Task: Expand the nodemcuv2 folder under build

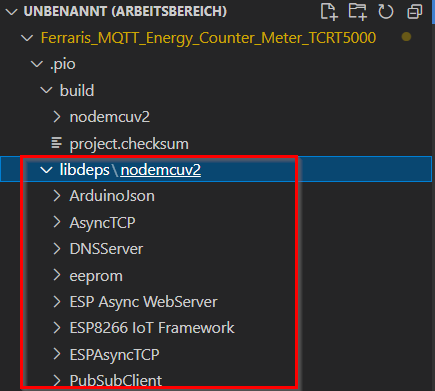Action: coord(57,117)
